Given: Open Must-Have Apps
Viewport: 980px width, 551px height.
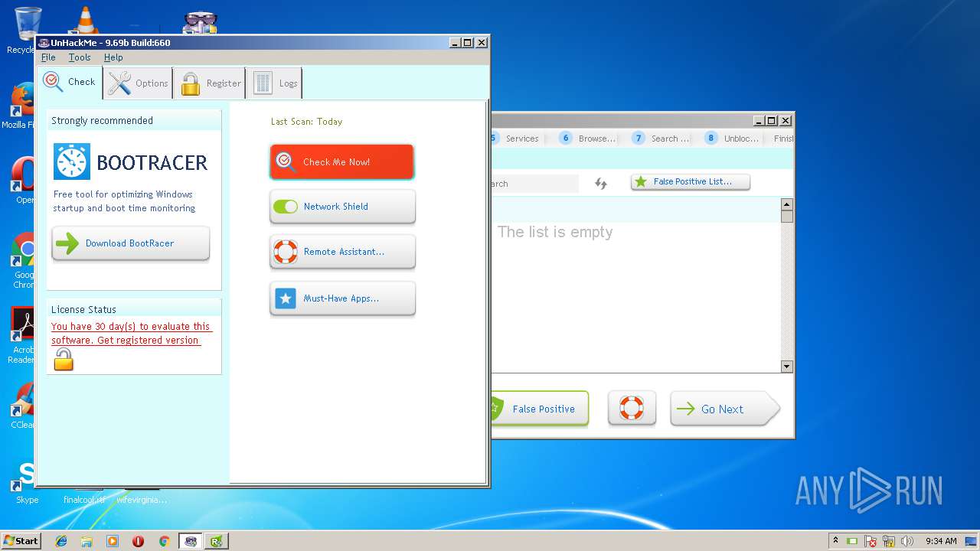Looking at the screenshot, I should 342,298.
